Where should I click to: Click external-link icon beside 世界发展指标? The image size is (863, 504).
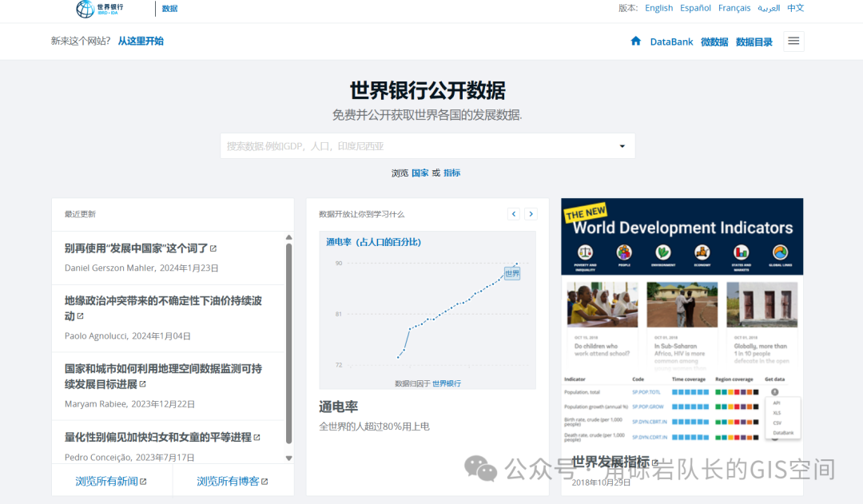point(655,462)
